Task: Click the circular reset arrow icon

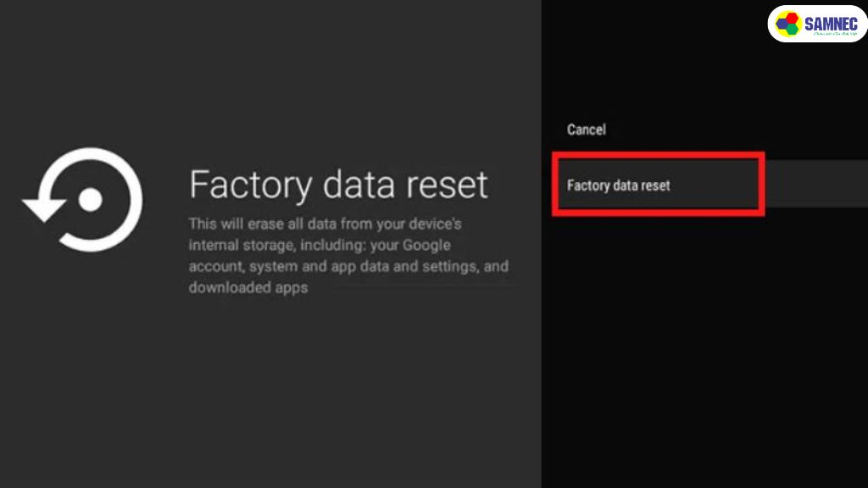Action: click(x=82, y=200)
